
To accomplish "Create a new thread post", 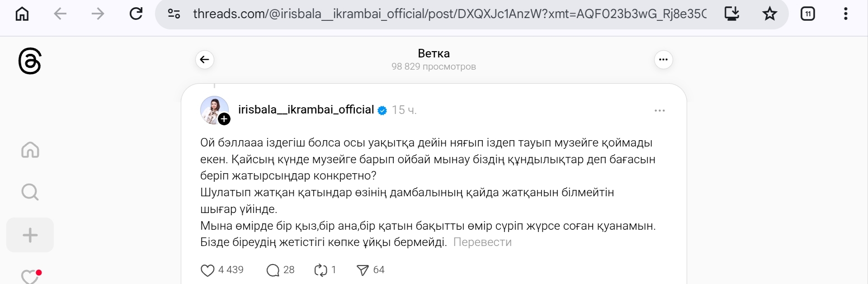I will coord(30,235).
